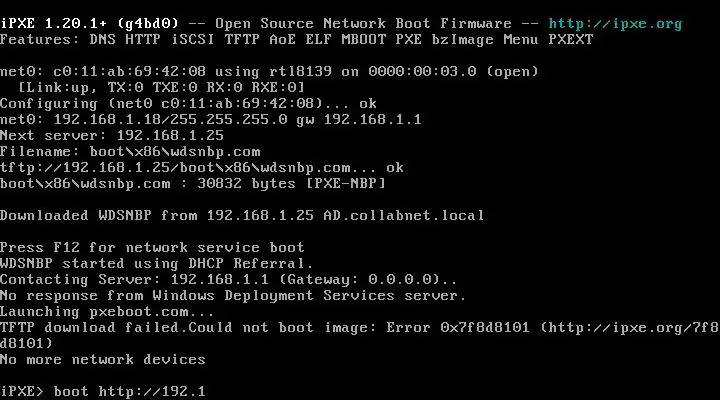Click the Downloaded WDSNBP from AD.collabnet.local line

(x=242, y=215)
